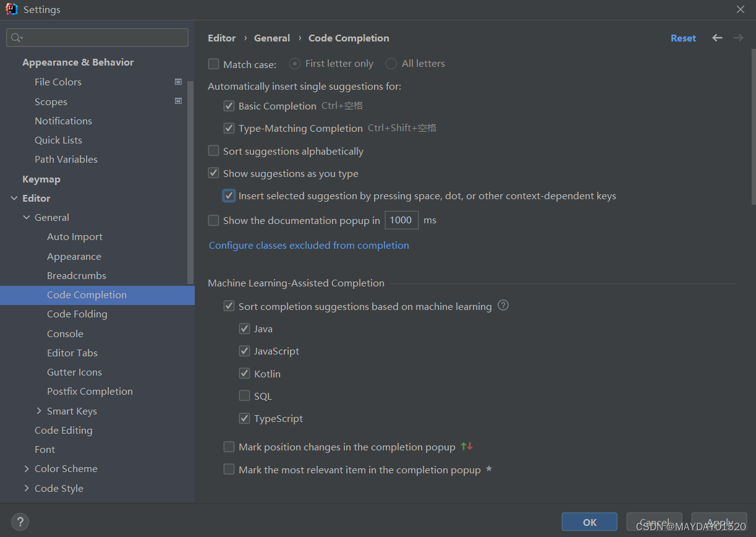
Task: Enable the Match case checkbox
Action: pos(214,64)
